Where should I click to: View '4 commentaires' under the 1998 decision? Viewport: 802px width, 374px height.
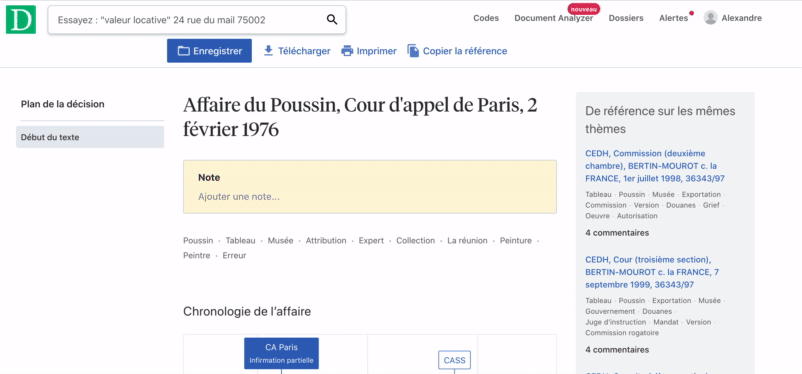click(617, 233)
